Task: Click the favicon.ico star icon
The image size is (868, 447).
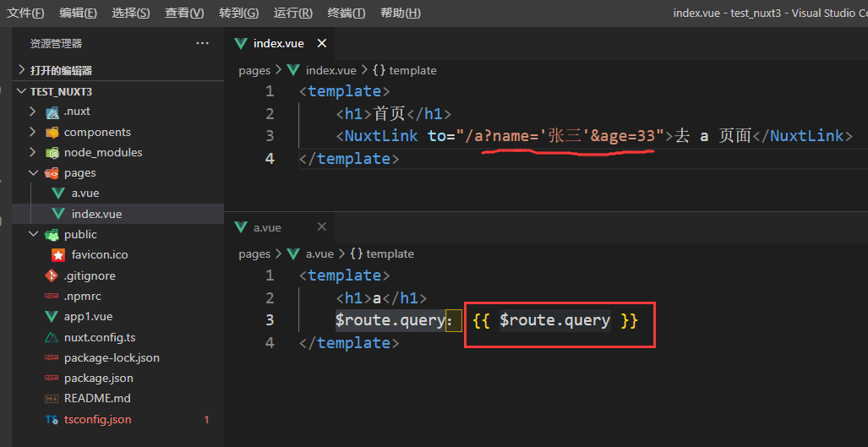Action: pos(58,255)
